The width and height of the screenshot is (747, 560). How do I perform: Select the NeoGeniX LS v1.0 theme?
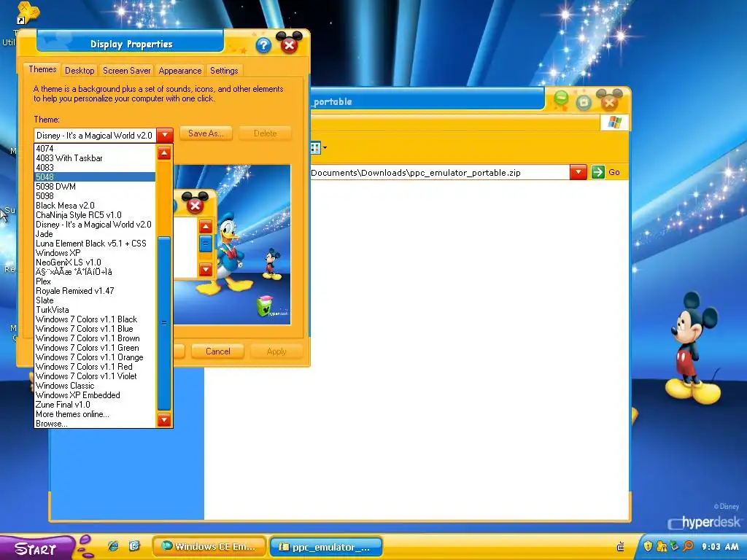click(x=96, y=262)
